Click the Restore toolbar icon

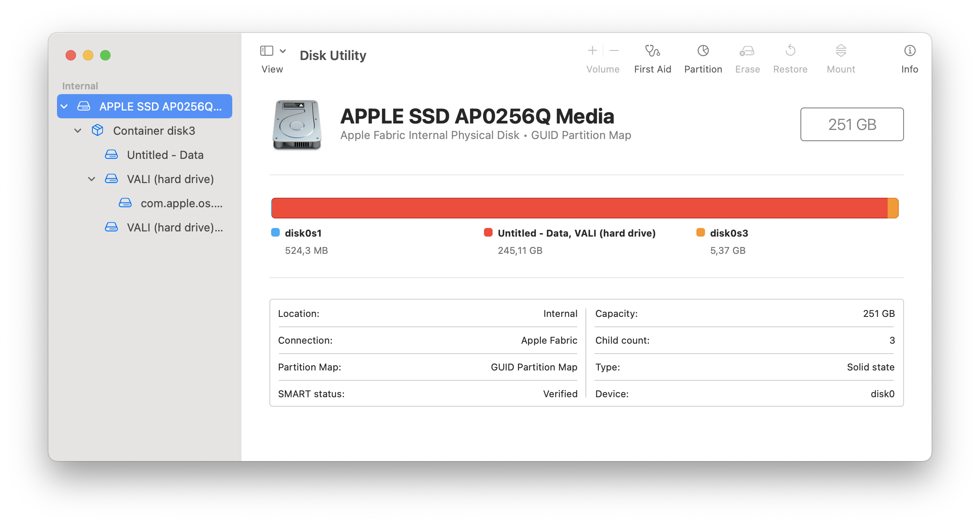tap(790, 51)
